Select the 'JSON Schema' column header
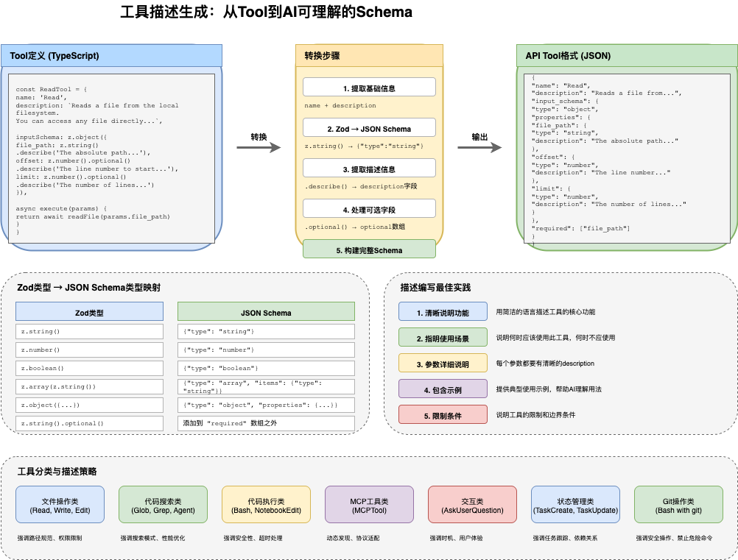The image size is (738, 560). click(x=266, y=313)
